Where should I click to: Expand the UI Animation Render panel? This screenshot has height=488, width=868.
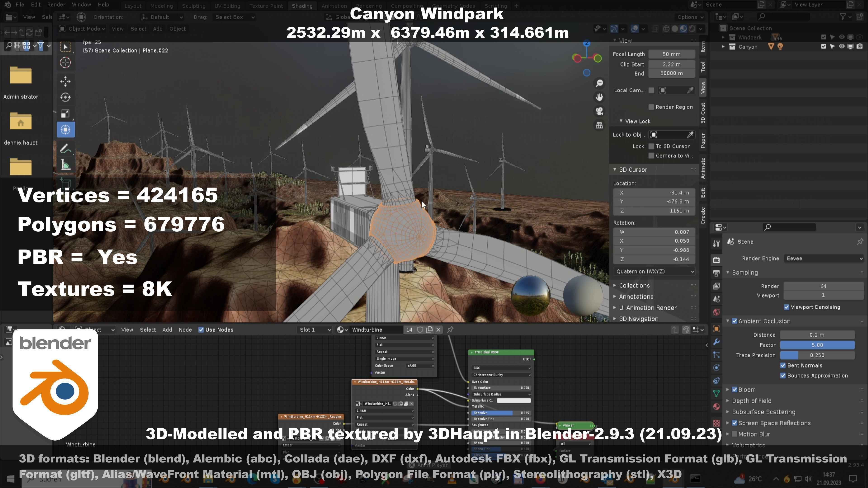click(648, 308)
